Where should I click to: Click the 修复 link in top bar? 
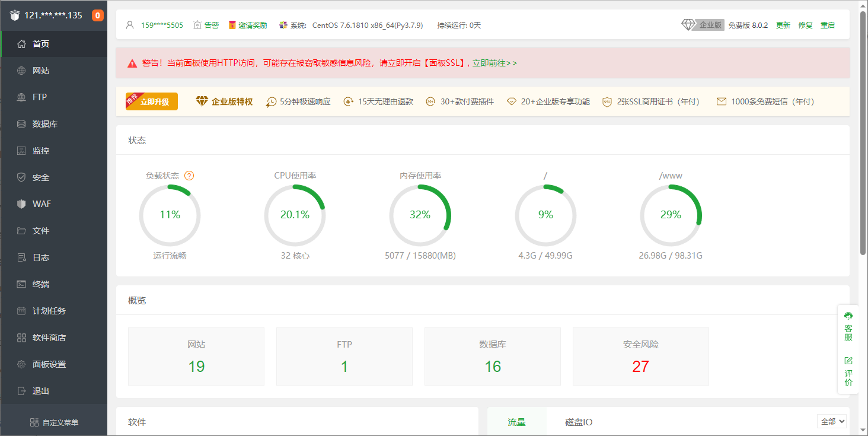[x=805, y=25]
